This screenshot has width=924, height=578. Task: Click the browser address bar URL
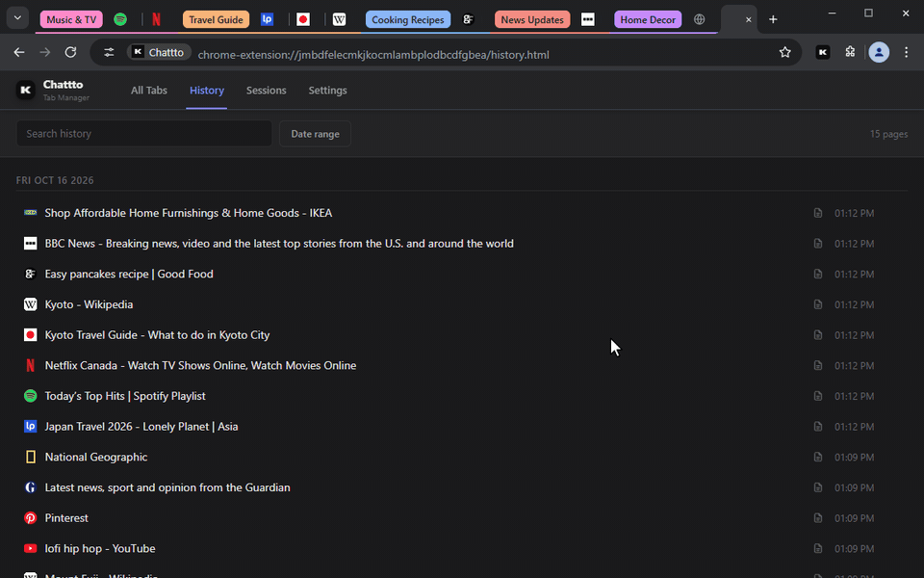click(373, 55)
